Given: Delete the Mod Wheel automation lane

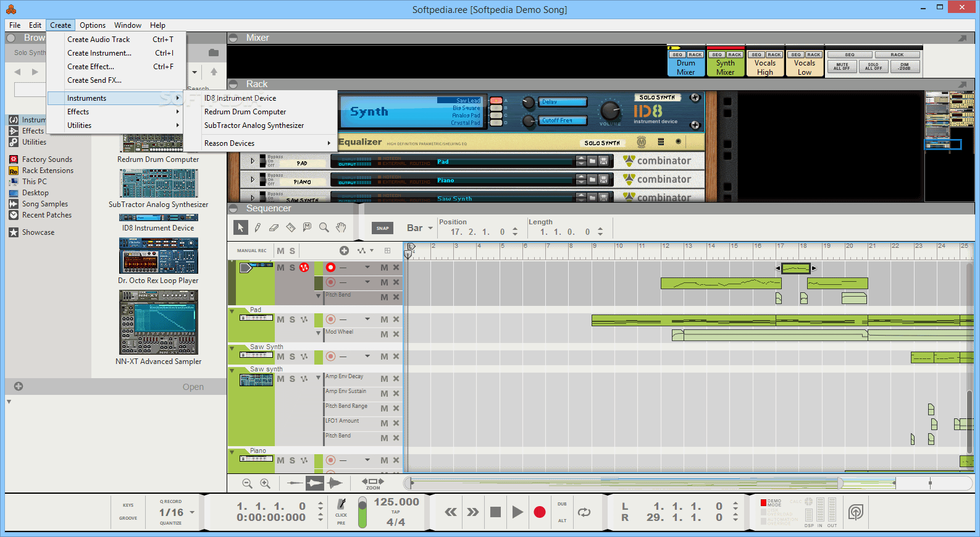Looking at the screenshot, I should click(x=396, y=334).
